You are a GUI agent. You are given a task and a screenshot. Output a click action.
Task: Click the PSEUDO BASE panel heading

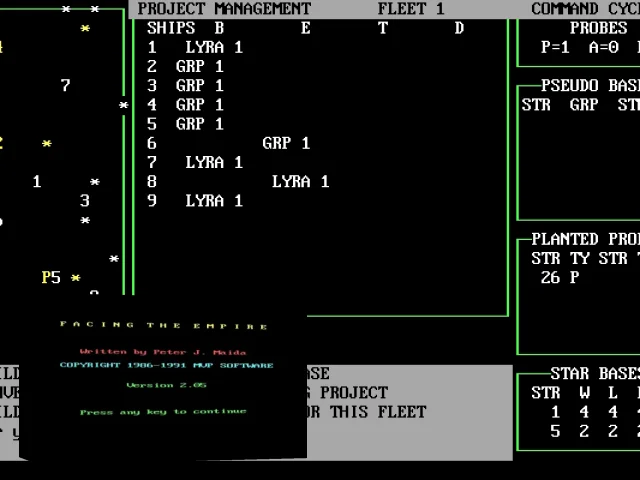coord(590,86)
